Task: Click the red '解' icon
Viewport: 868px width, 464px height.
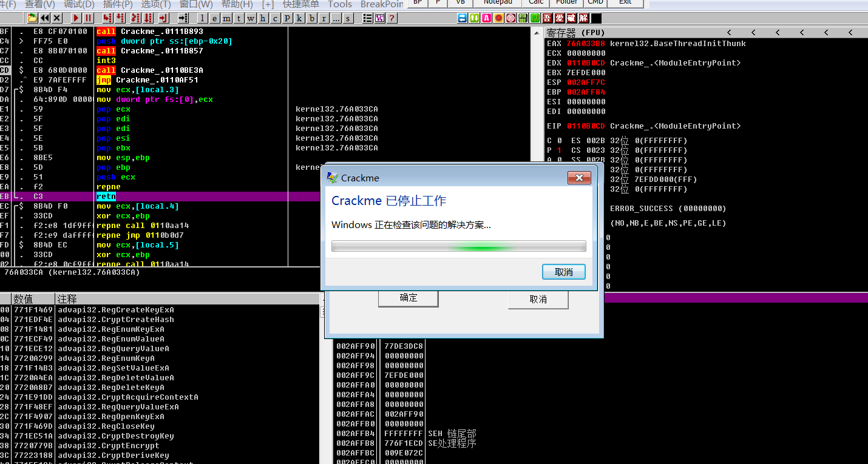Action: 584,18
